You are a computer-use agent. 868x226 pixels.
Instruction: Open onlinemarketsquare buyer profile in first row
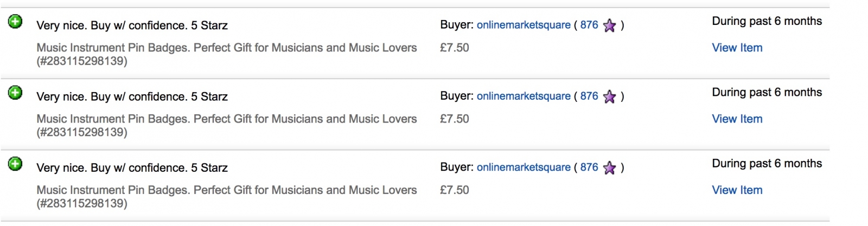(524, 25)
